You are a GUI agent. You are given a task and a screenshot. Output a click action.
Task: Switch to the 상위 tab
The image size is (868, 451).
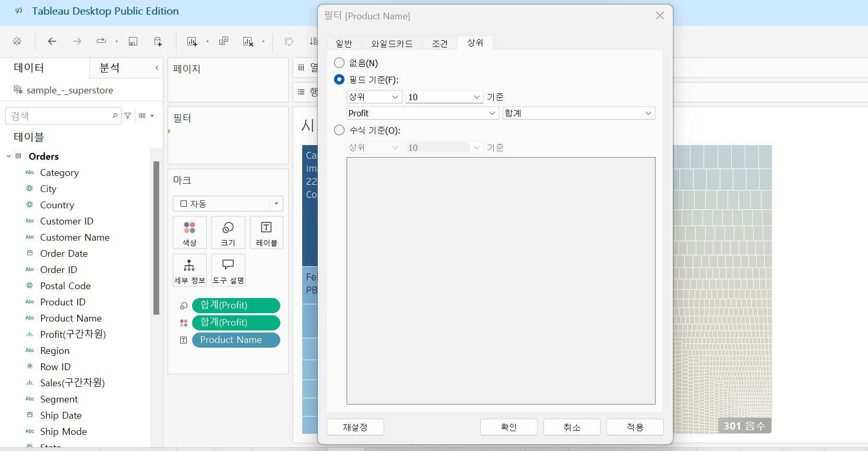point(475,43)
